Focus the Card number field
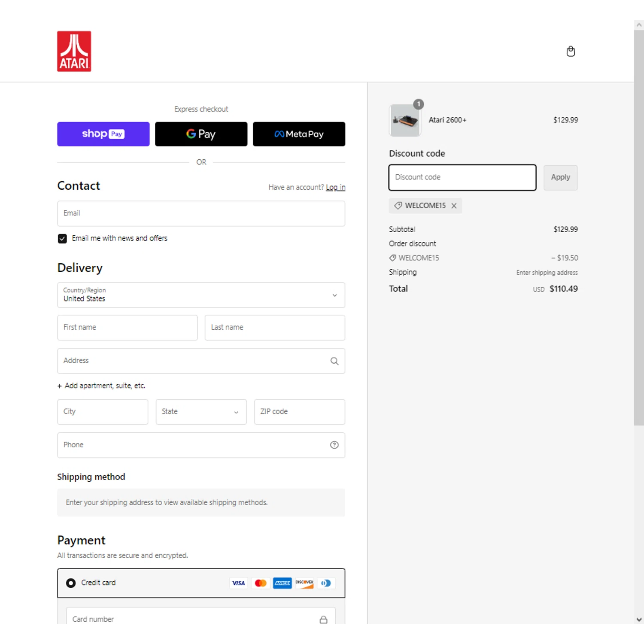The height and width of the screenshot is (644, 644). (201, 616)
